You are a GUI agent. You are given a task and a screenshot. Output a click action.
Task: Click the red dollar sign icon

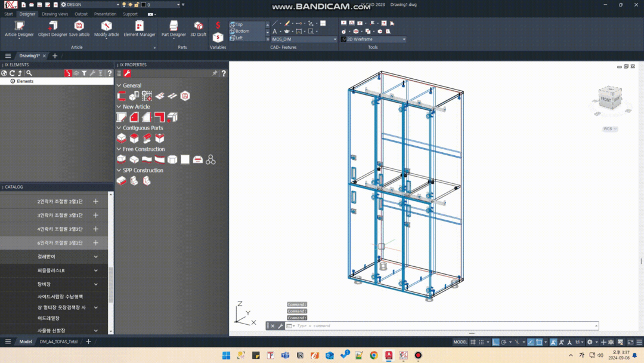coord(218,25)
